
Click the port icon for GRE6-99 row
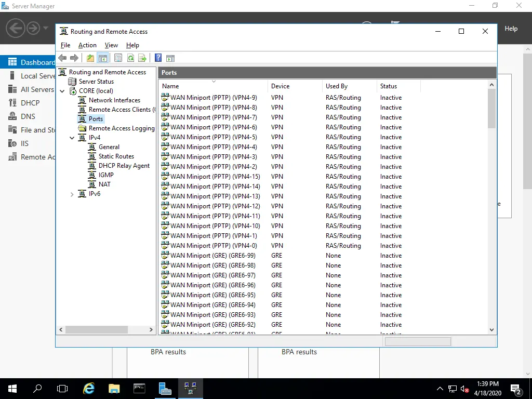[165, 255]
